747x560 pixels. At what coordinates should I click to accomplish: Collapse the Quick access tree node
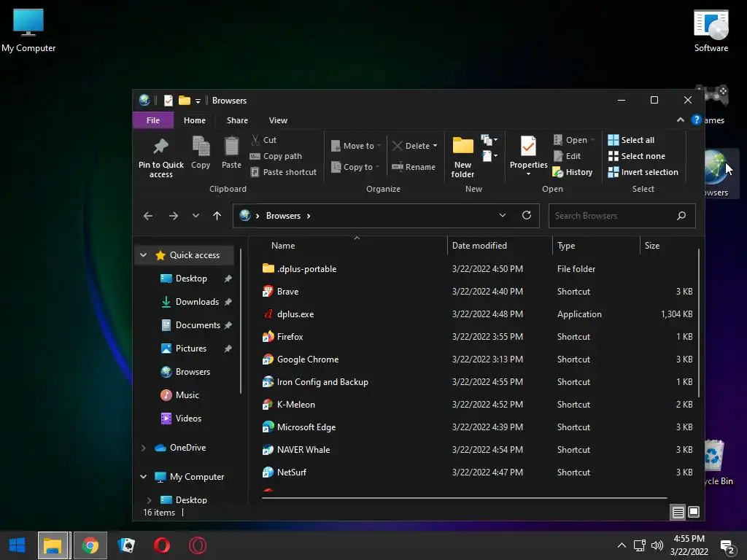[x=144, y=255]
